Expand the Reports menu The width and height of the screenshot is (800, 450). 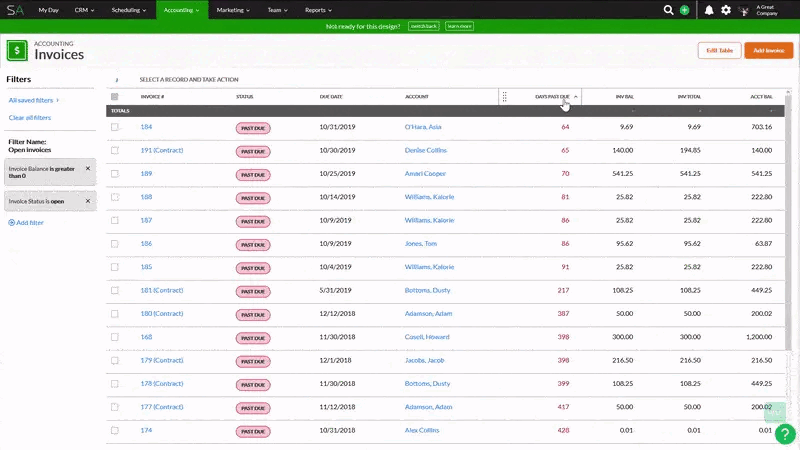coord(318,10)
